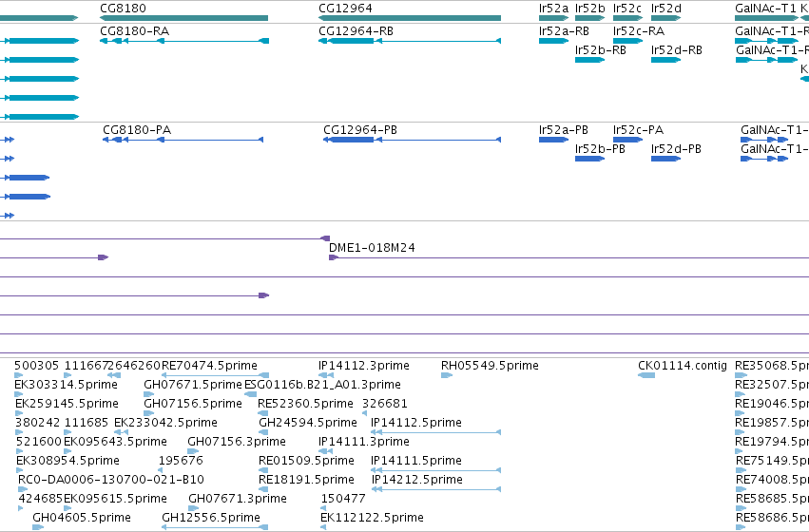
Task: Open the RC0-DA0006-130700-021-B10 feature
Action: pyautogui.click(x=21, y=490)
